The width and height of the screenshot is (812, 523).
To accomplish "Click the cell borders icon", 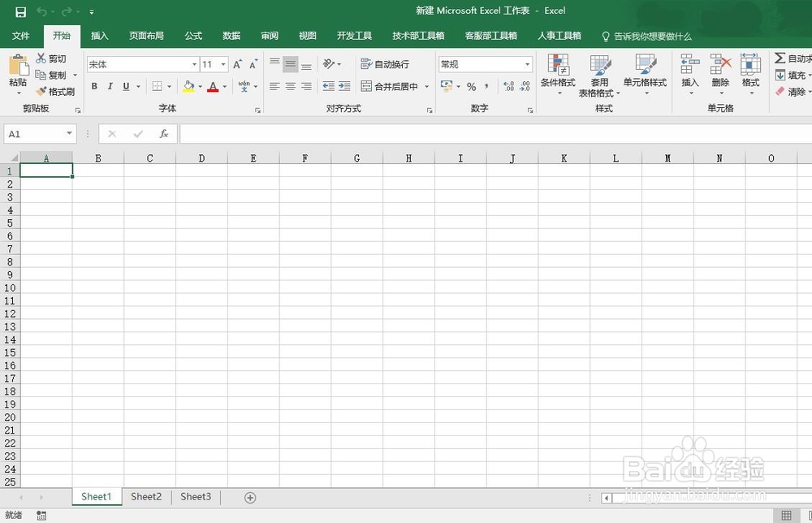I will (158, 86).
